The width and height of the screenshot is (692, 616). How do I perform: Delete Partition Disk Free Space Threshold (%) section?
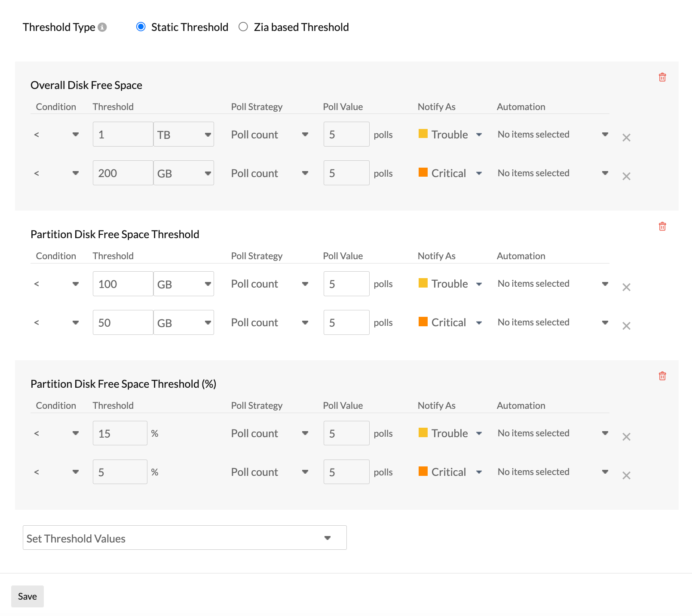[662, 376]
